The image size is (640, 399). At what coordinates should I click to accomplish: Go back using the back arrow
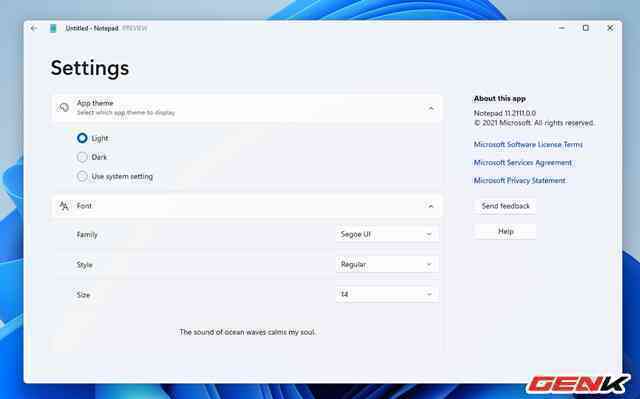pos(34,28)
